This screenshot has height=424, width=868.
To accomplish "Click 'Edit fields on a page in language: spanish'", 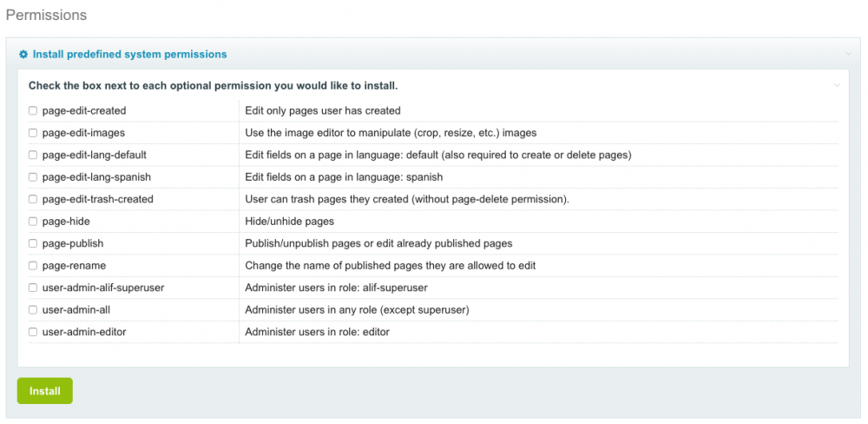I will pos(344,177).
